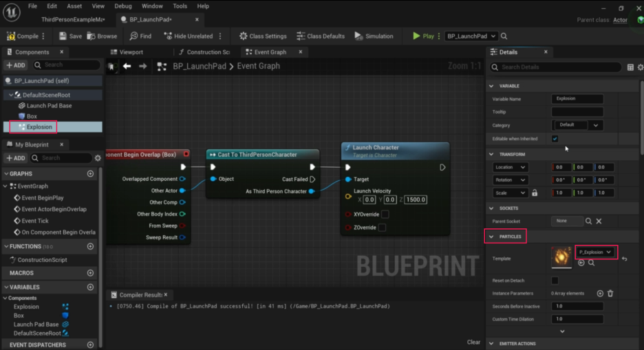Open the File menu
Image resolution: width=644 pixels, height=350 pixels.
pos(32,6)
